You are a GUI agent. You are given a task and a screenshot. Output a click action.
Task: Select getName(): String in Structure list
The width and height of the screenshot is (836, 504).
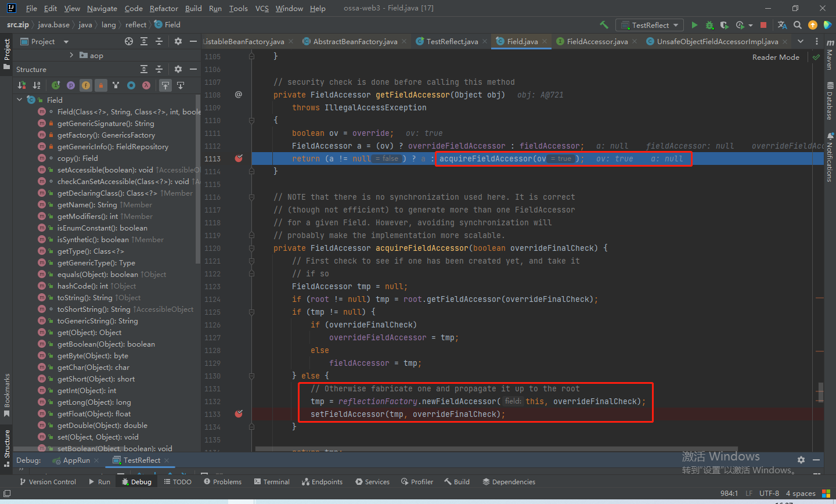[x=105, y=204]
